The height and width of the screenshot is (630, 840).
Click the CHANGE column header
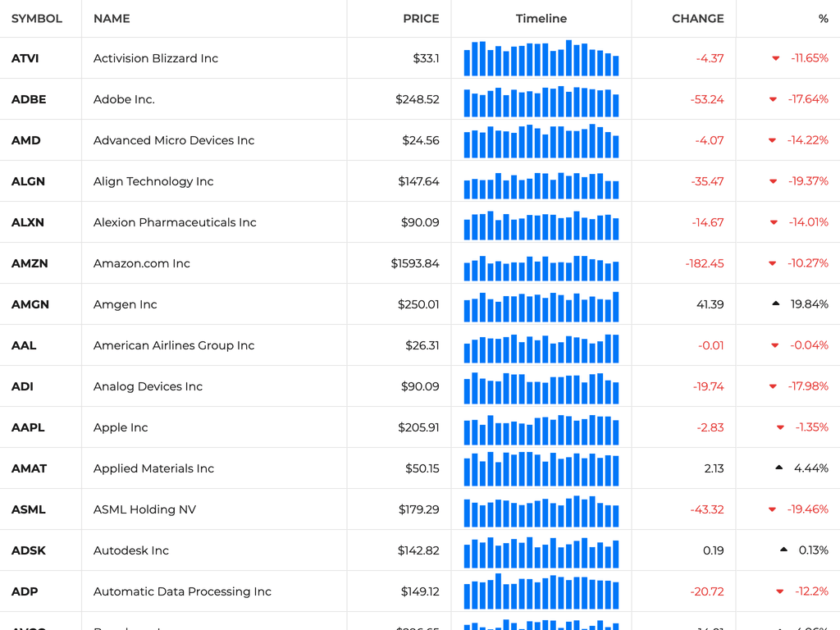697,19
